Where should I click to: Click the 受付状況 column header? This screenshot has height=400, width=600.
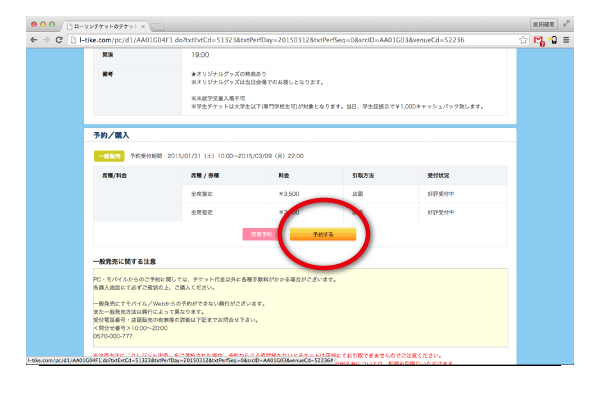tap(438, 175)
